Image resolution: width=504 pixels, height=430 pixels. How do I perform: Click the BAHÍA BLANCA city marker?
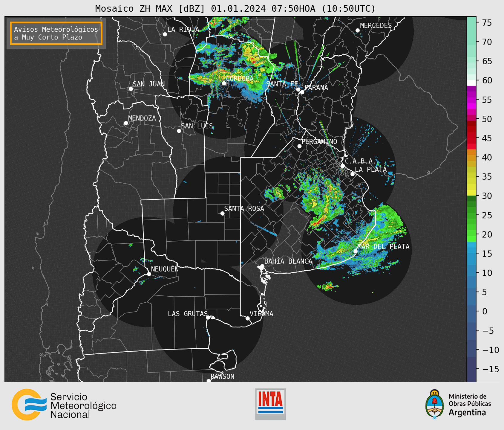[x=262, y=266]
